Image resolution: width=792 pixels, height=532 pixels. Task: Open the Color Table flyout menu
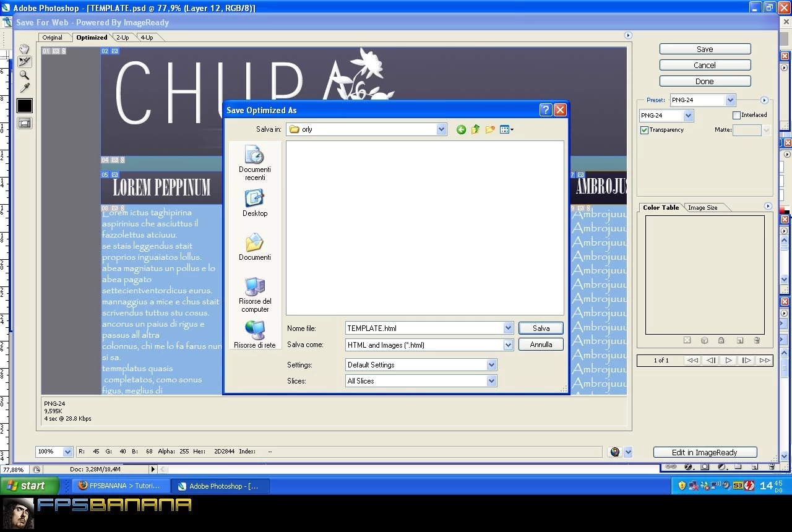[768, 206]
